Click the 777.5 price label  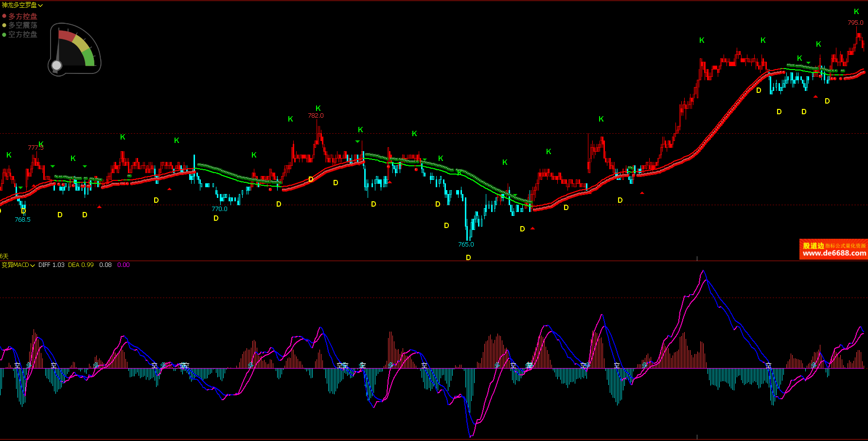tap(35, 148)
